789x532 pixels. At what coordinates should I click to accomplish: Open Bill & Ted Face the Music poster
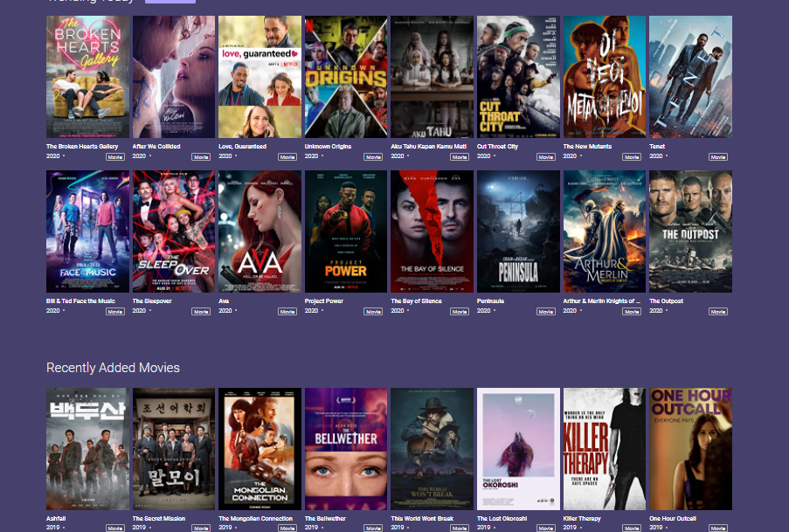(87, 231)
